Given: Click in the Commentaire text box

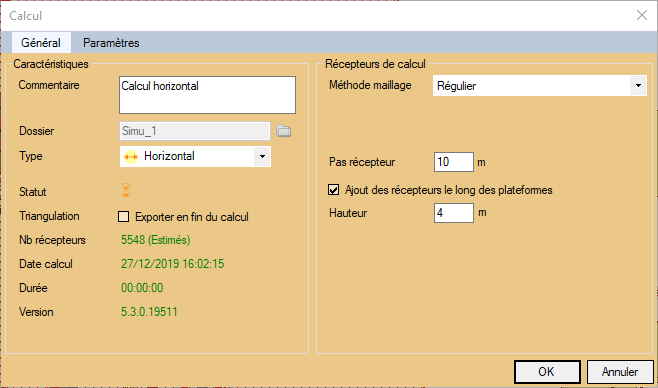Looking at the screenshot, I should (207, 95).
